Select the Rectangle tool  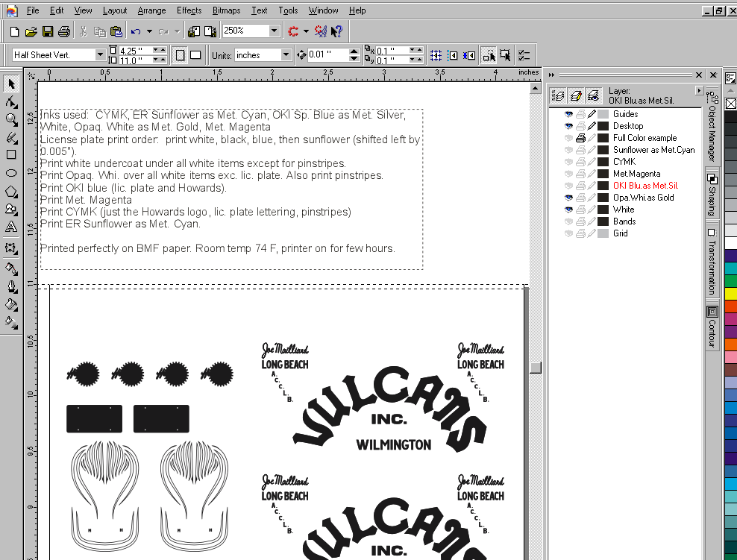pyautogui.click(x=11, y=155)
